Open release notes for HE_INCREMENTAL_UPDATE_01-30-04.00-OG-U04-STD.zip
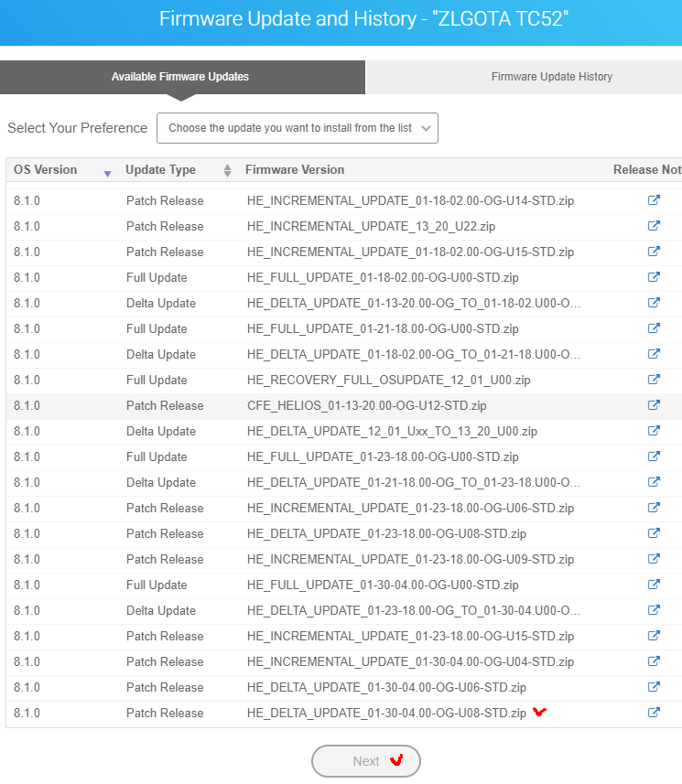Image resolution: width=682 pixels, height=784 pixels. (x=654, y=661)
